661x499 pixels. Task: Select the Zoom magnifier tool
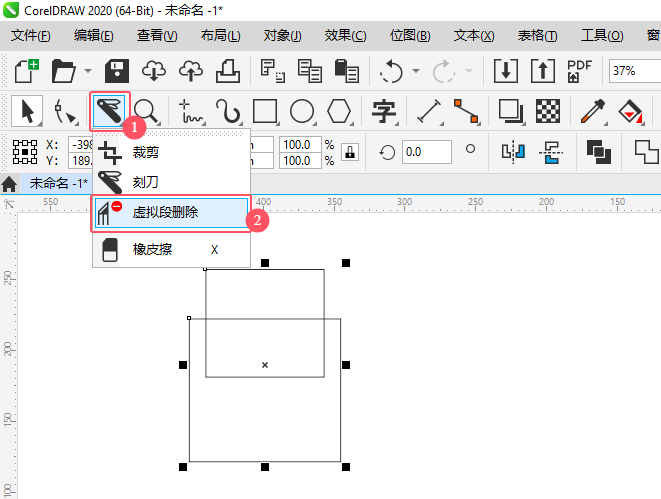147,111
